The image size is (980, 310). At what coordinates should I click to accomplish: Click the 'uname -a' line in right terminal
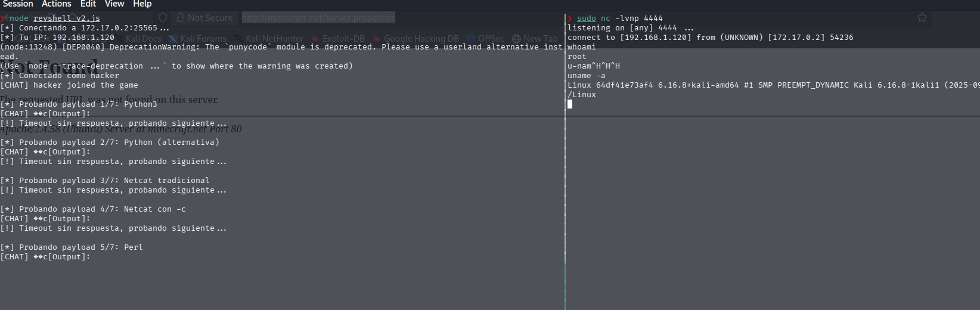pos(586,76)
